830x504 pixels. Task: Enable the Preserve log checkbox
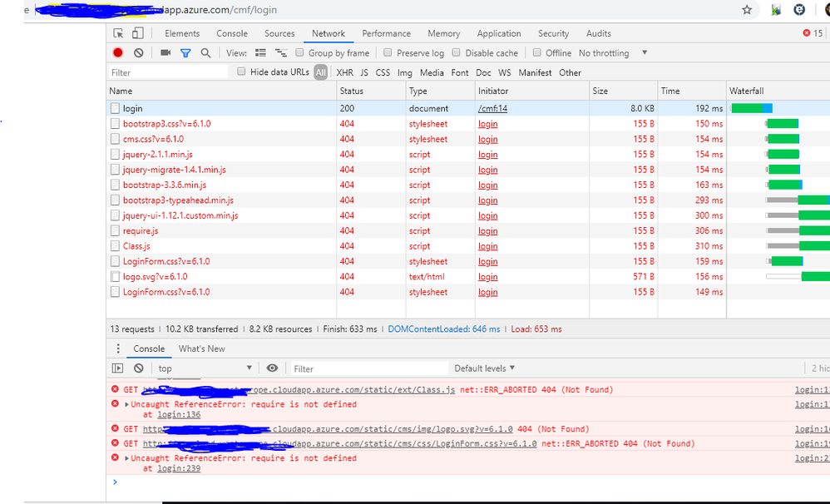[386, 53]
